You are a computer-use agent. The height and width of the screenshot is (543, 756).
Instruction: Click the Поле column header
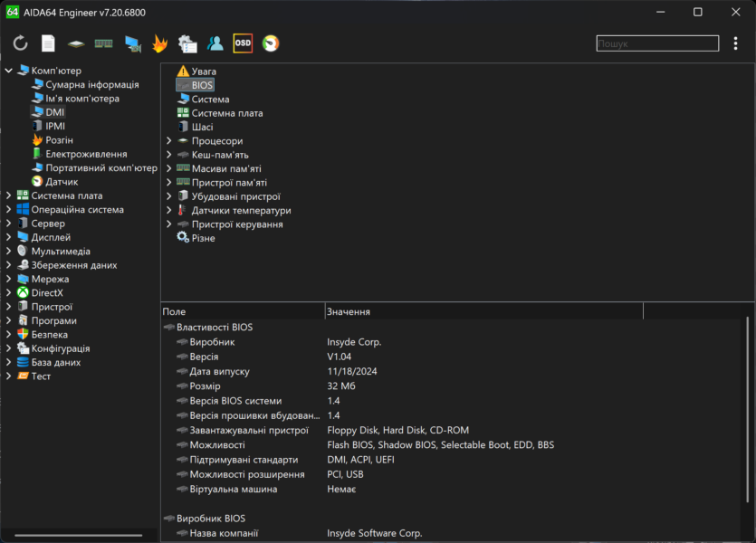coord(243,311)
